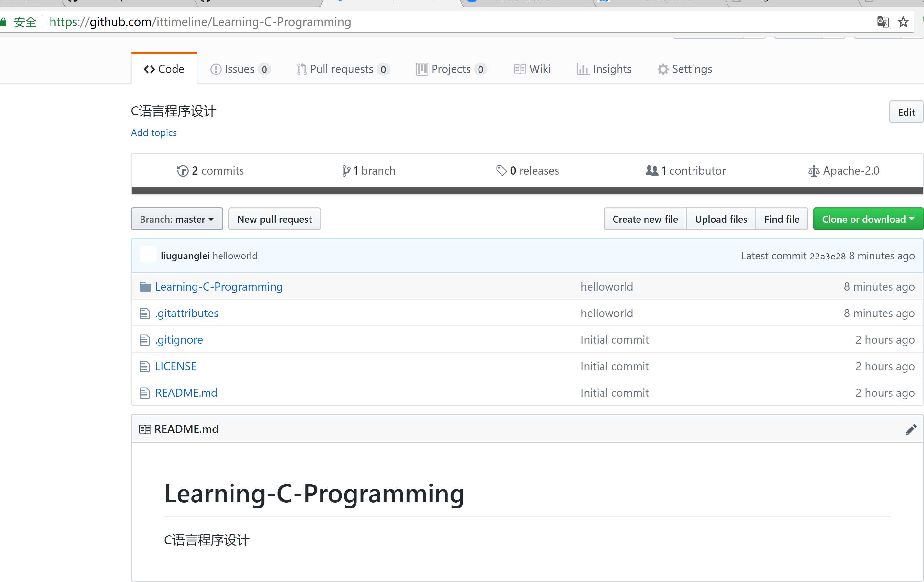Open the 0 releases link
Image resolution: width=924 pixels, height=582 pixels.
point(527,171)
